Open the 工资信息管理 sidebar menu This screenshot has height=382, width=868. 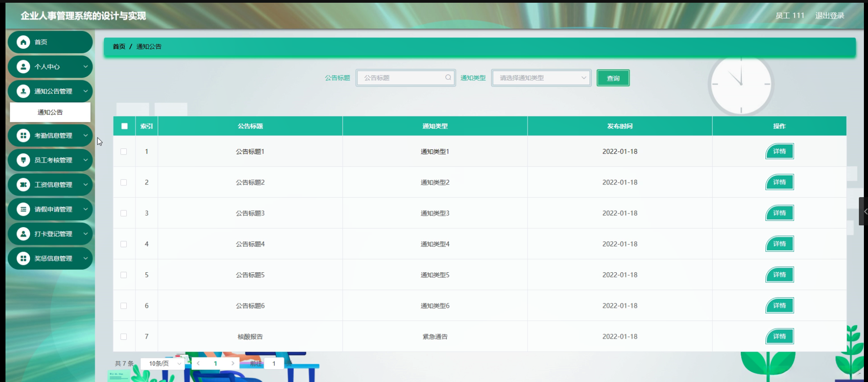pos(50,184)
